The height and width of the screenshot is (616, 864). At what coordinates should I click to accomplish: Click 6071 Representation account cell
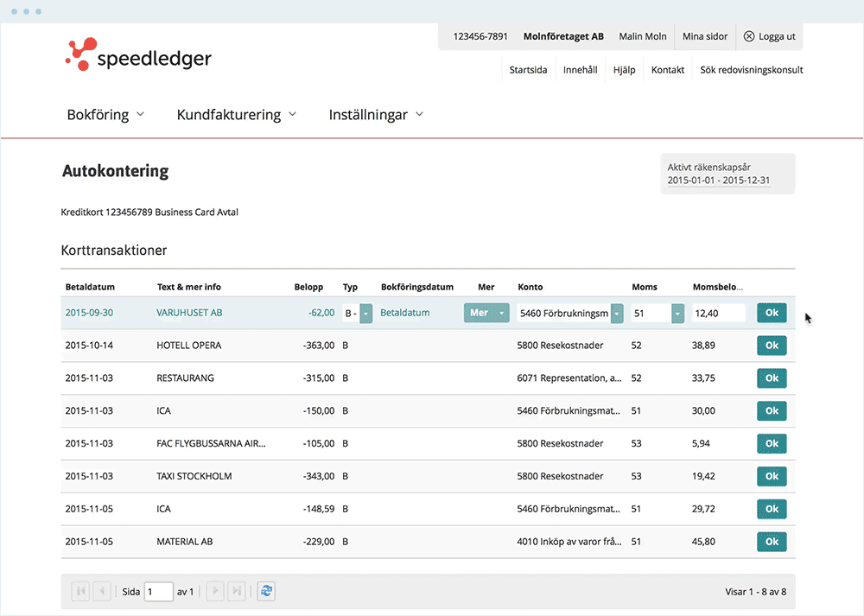(569, 378)
